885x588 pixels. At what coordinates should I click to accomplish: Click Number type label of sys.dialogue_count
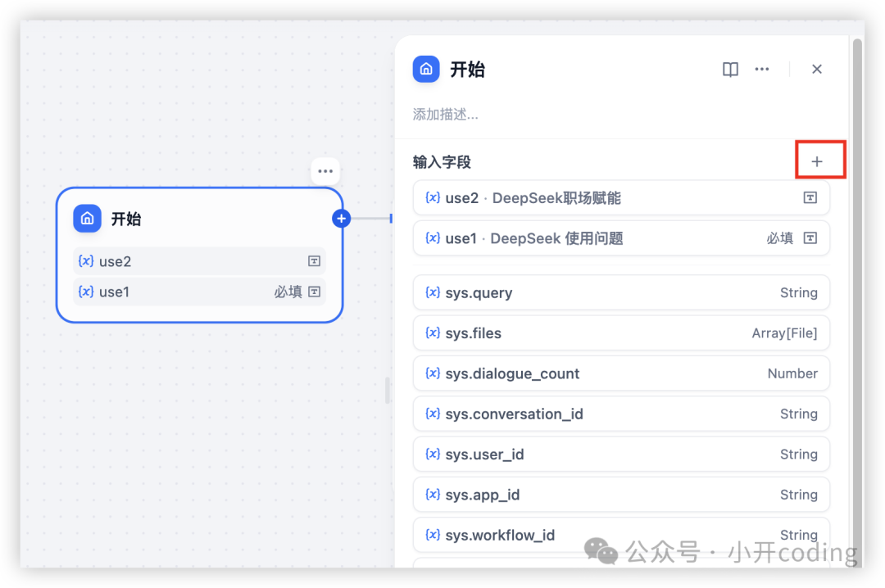[792, 373]
